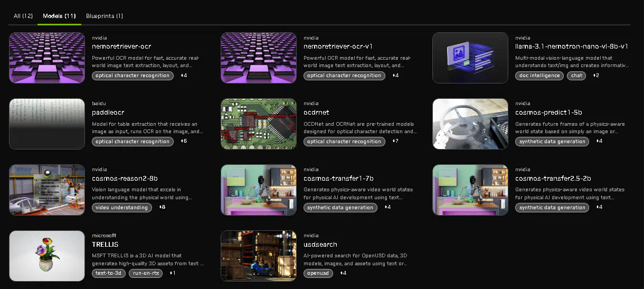Expand the +8 tags on cosmos-reason2-8b

click(162, 207)
